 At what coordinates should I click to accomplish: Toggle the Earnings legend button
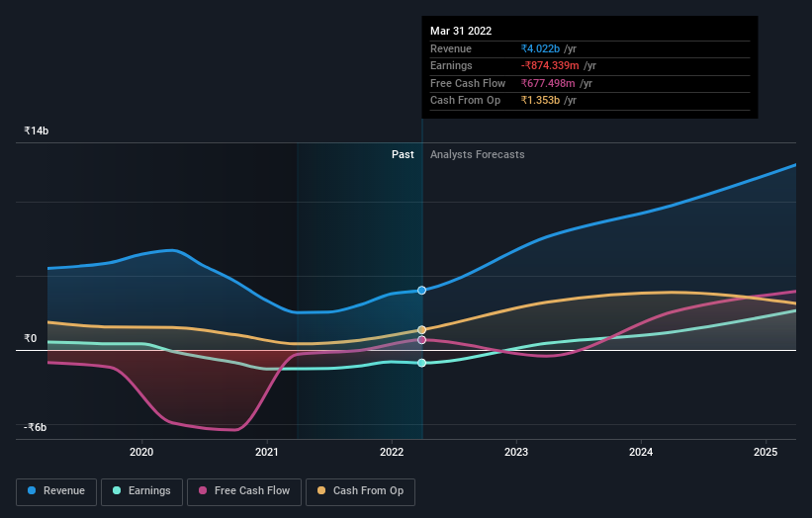click(141, 491)
